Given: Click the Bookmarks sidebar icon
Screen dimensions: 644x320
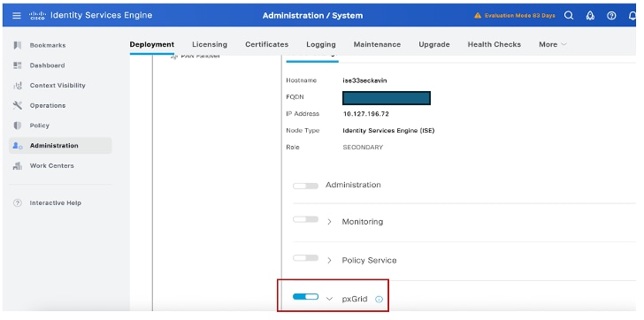Looking at the screenshot, I should [18, 45].
